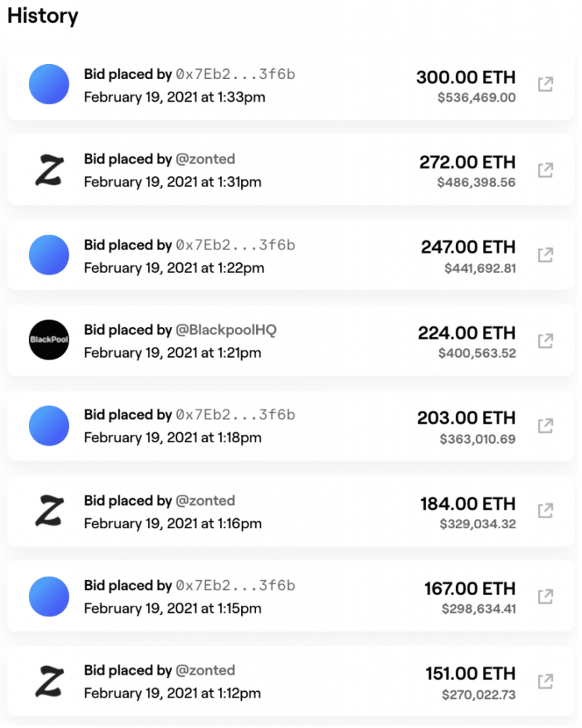Viewport: 582px width, 728px height.
Task: Open 0x7Eb2...3f6b address on 1:18pm bid
Action: [x=235, y=414]
